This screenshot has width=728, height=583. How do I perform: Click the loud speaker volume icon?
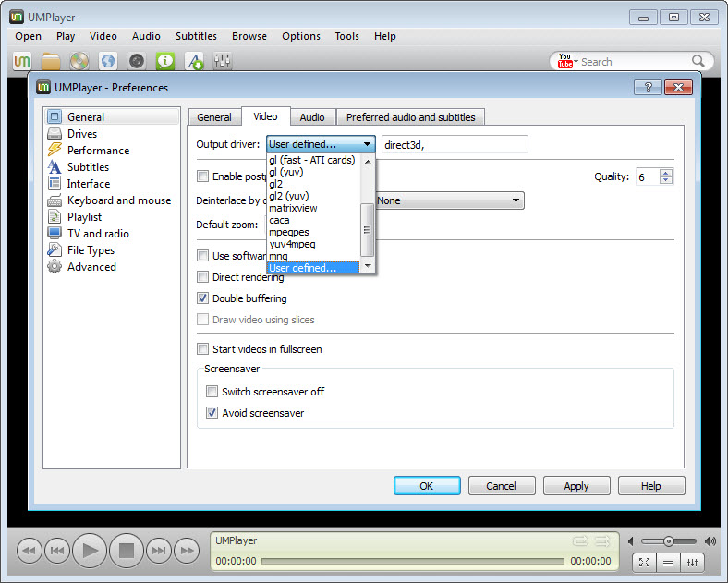click(x=710, y=541)
